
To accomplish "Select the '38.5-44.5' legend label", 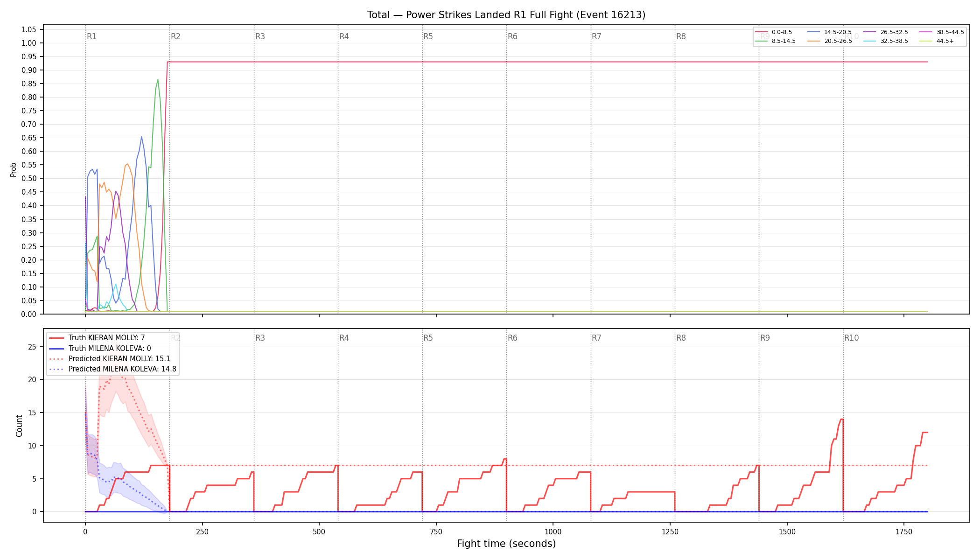I will point(950,32).
